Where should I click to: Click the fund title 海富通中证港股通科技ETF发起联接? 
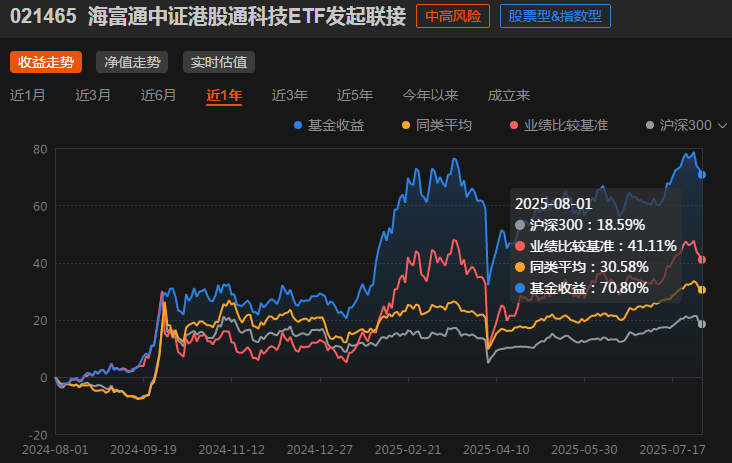247,16
